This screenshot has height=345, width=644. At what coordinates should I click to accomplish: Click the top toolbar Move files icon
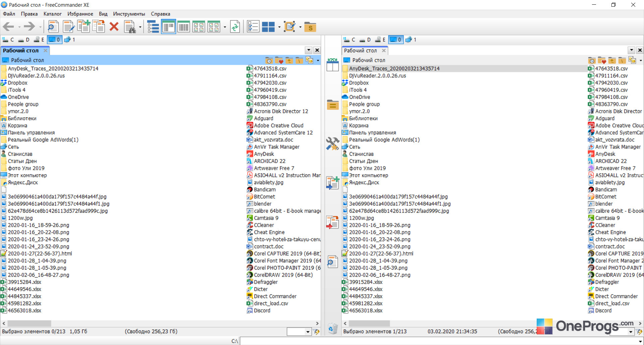click(x=99, y=27)
